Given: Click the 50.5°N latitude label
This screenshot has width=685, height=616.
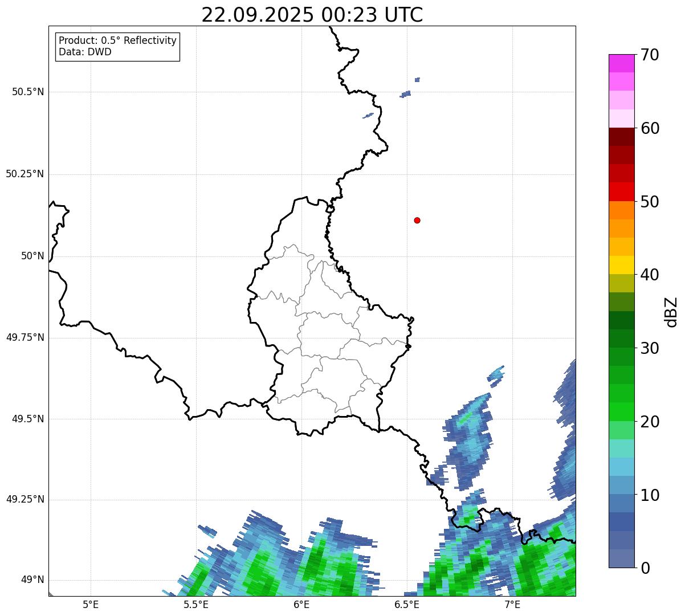Looking at the screenshot, I should (x=28, y=92).
